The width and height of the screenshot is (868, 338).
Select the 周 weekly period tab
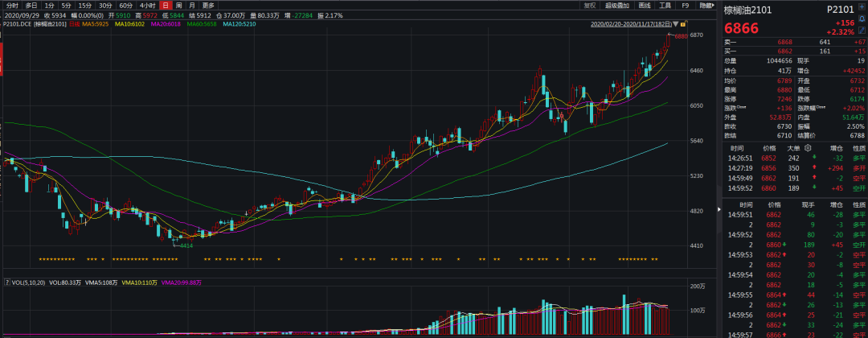[x=178, y=6]
